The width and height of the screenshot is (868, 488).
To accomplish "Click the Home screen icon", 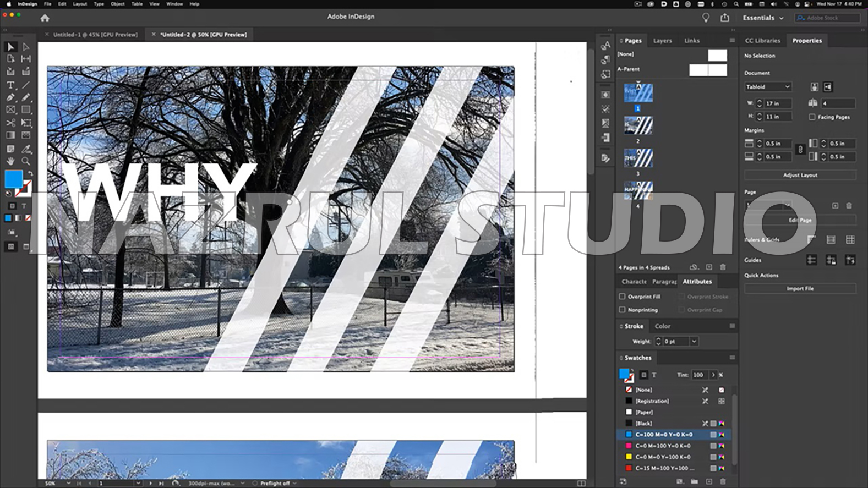I will [45, 18].
